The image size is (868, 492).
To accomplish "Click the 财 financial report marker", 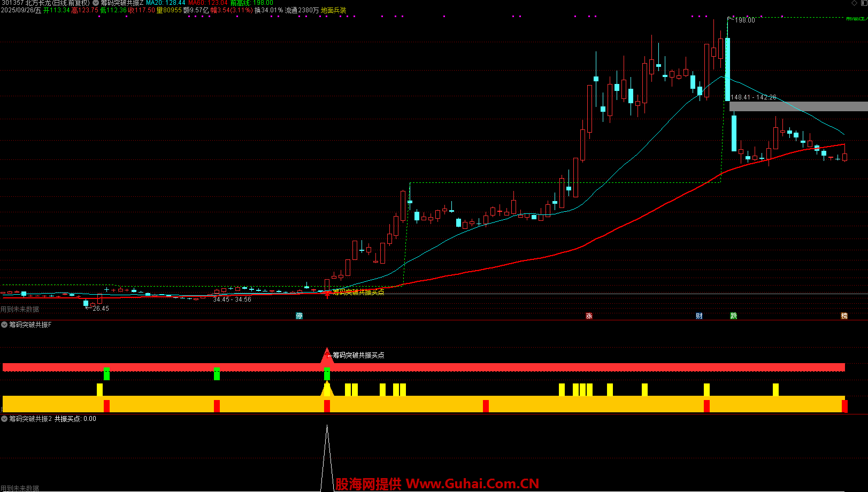I will (x=699, y=316).
